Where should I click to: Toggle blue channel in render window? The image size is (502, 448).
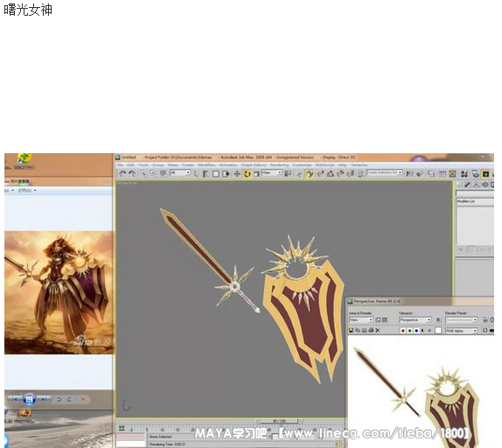pyautogui.click(x=416, y=331)
